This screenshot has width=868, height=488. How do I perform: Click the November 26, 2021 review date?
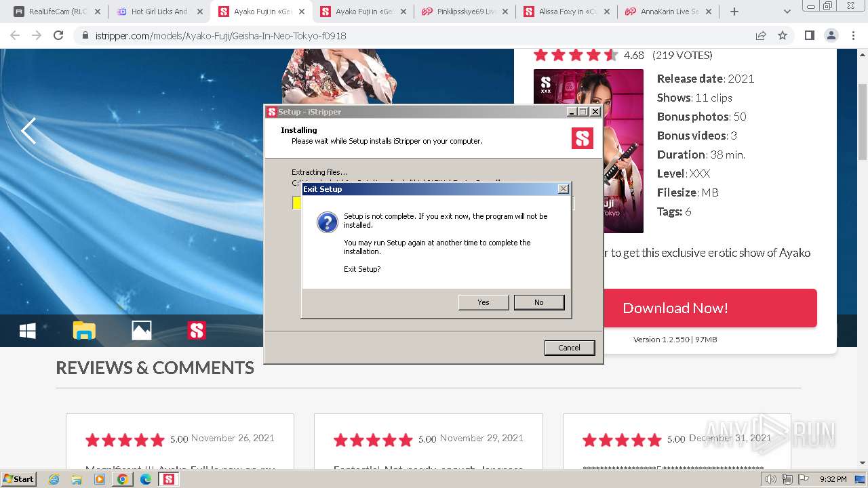click(233, 439)
